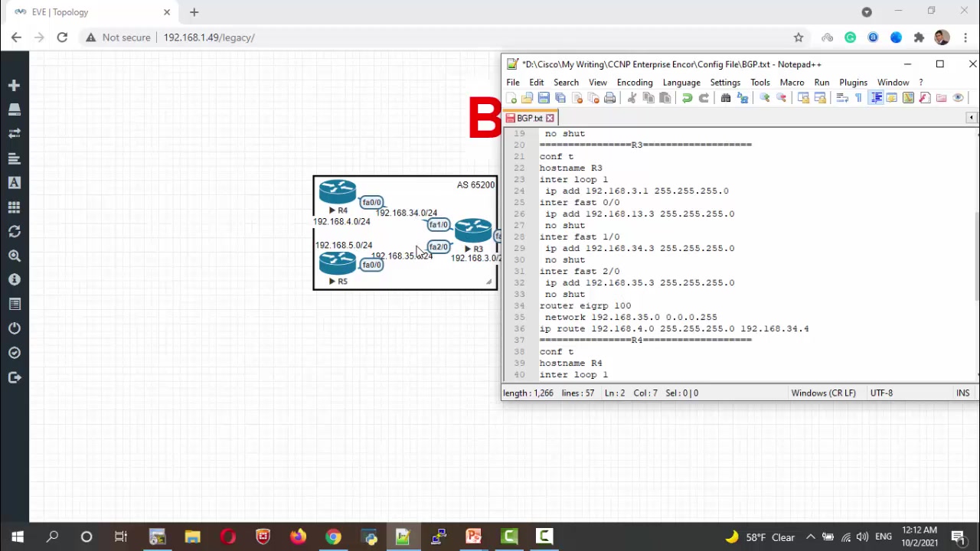Click the Find binoculars icon in Notepad++
This screenshot has height=551, width=980.
(x=726, y=98)
